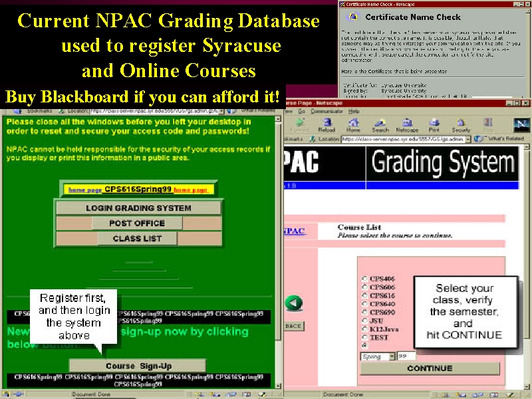This screenshot has width=532, height=399.
Task: Click the BACK button
Action: tap(293, 326)
